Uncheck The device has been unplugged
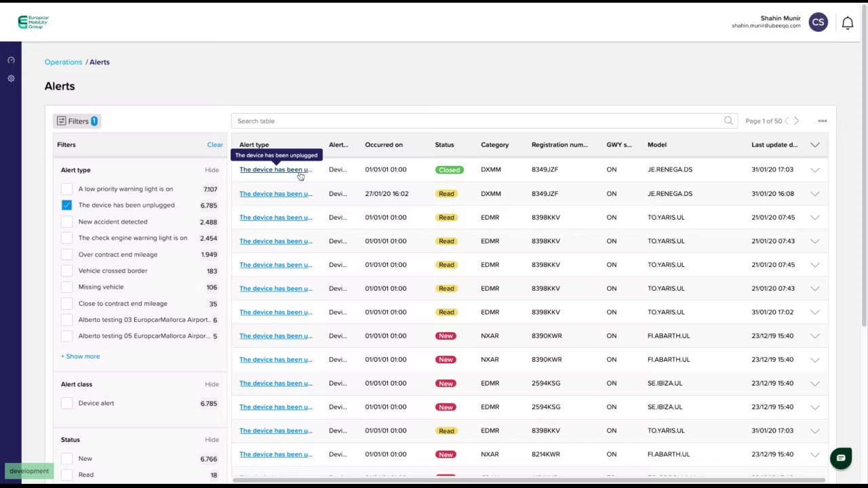 click(x=66, y=205)
